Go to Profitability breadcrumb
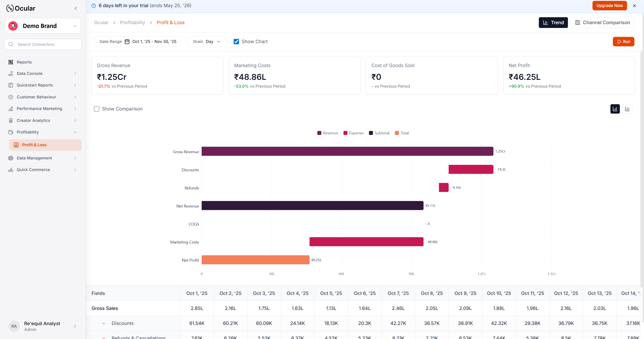This screenshot has width=644, height=339. 132,23
